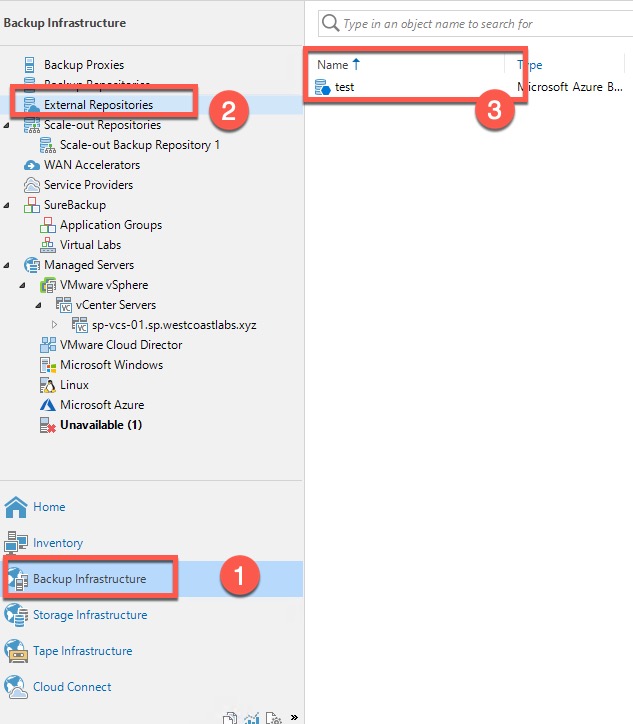
Task: Collapse the Scale-out Repositories node
Action: 8,125
